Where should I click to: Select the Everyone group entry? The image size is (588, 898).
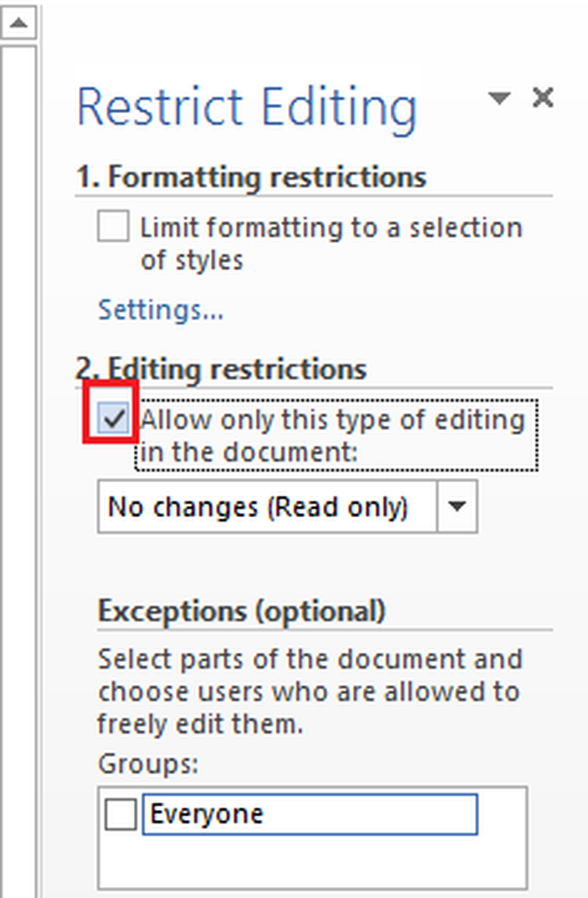309,814
